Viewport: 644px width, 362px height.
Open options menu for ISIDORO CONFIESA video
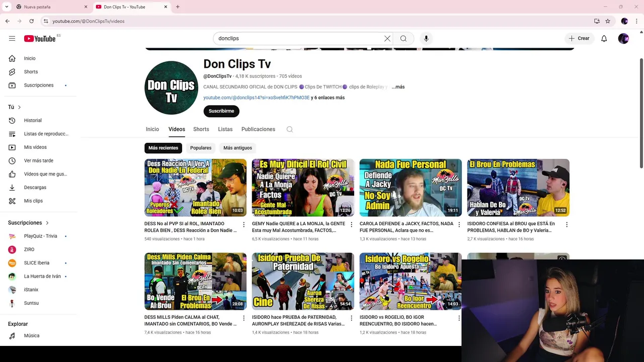(x=567, y=225)
